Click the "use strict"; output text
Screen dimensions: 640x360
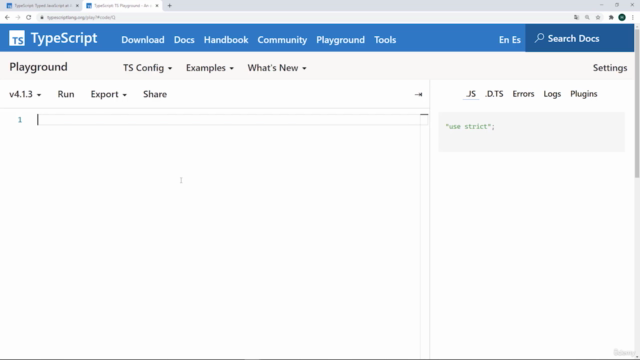click(x=470, y=127)
